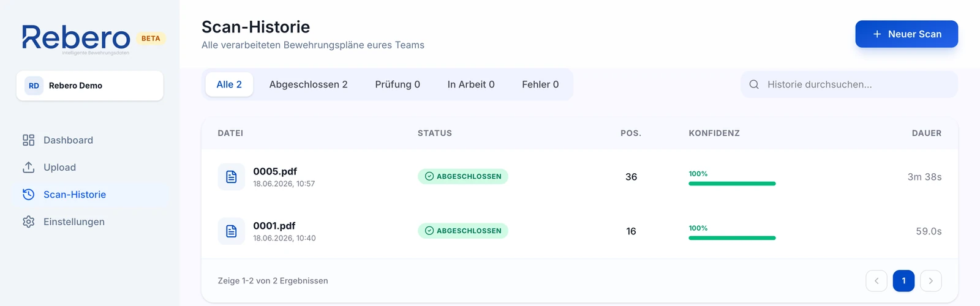Viewport: 980px width, 306px height.
Task: Click the Einstellungen gear icon
Action: pos(28,222)
